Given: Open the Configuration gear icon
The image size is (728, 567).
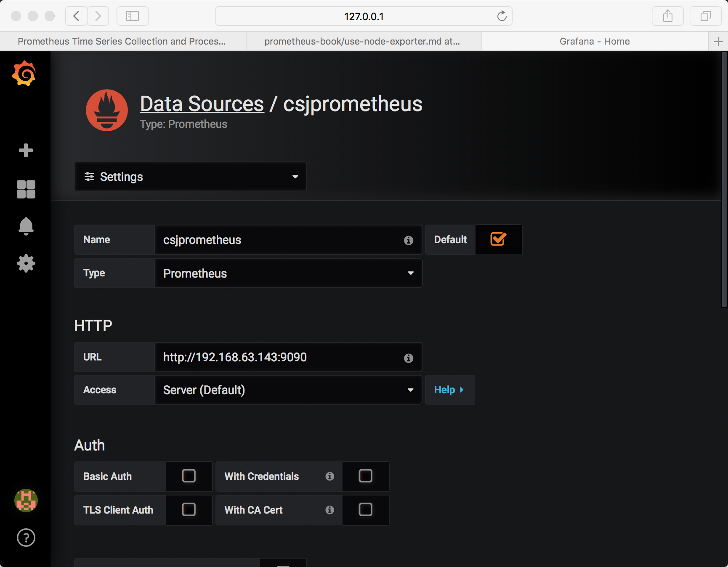Looking at the screenshot, I should pyautogui.click(x=26, y=263).
